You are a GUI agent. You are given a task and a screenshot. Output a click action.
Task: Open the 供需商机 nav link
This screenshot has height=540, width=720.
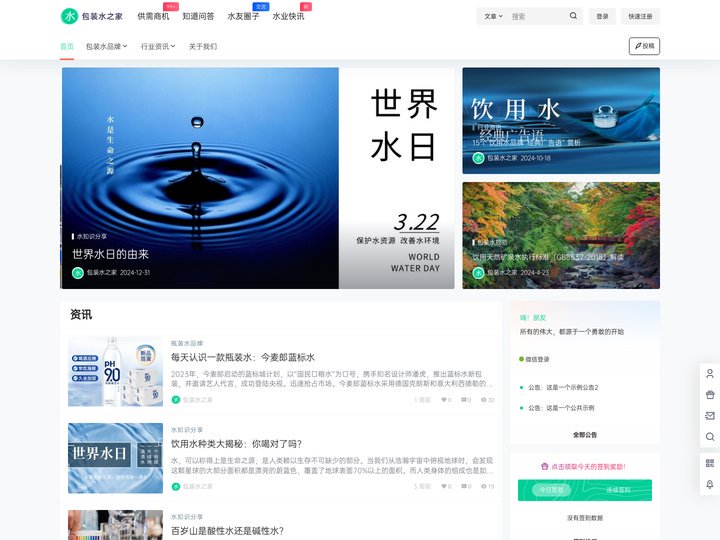(x=153, y=17)
